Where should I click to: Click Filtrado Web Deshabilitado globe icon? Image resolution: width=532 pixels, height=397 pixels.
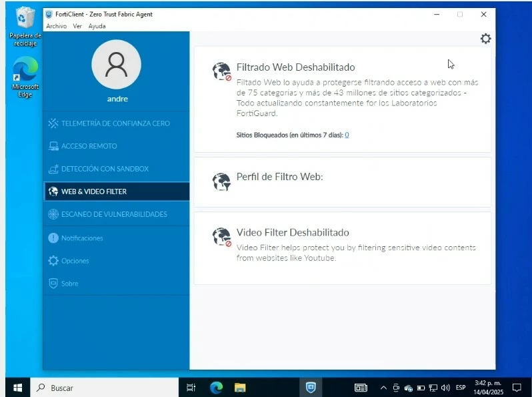[x=222, y=71]
